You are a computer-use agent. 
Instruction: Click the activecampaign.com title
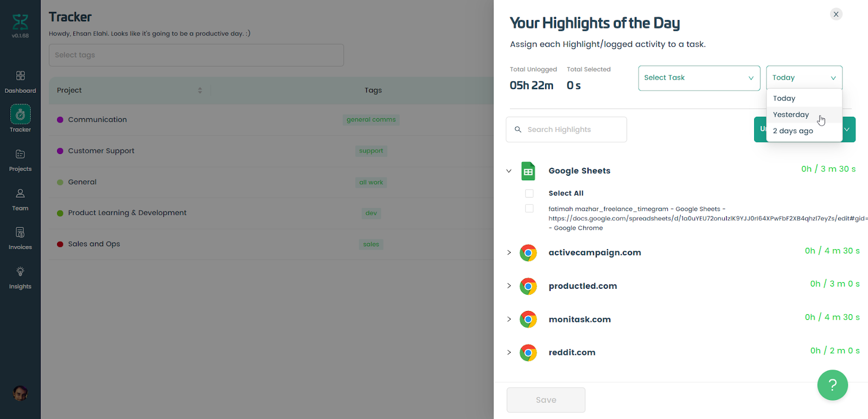tap(595, 252)
